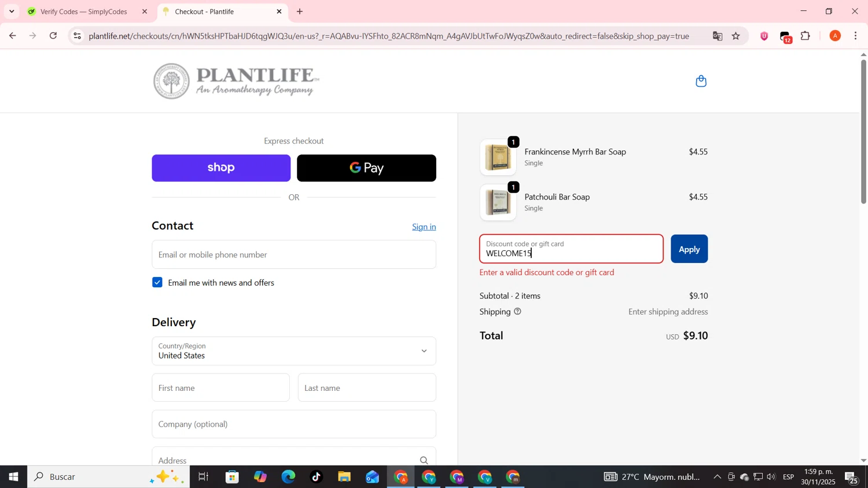Click the taskbar Buscar search box
Image resolution: width=868 pixels, height=488 pixels.
[109, 477]
